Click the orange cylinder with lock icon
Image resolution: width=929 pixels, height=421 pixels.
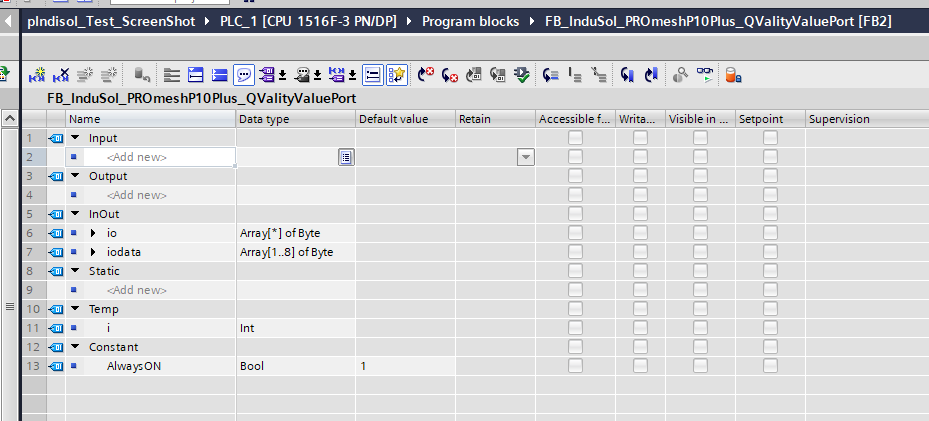tap(733, 75)
